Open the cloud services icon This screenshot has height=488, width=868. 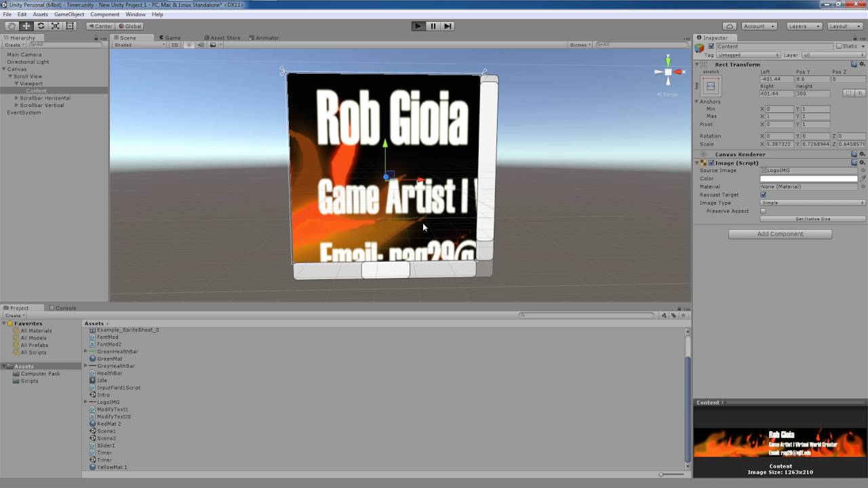click(730, 26)
